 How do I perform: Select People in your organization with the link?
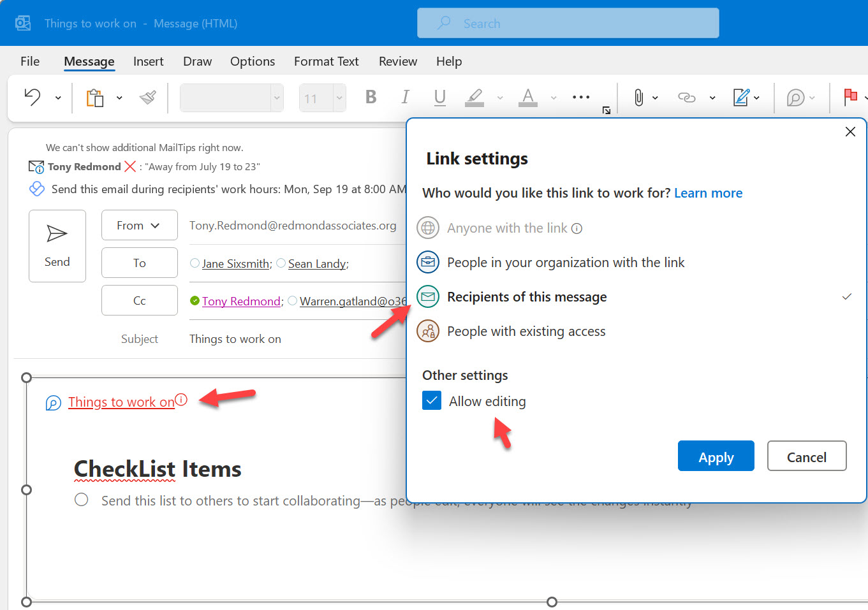point(566,263)
